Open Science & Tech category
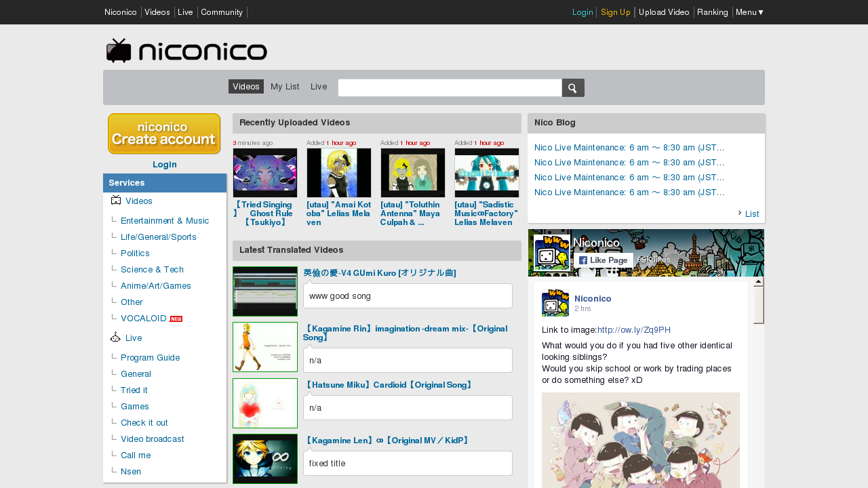The image size is (868, 488). click(x=152, y=270)
